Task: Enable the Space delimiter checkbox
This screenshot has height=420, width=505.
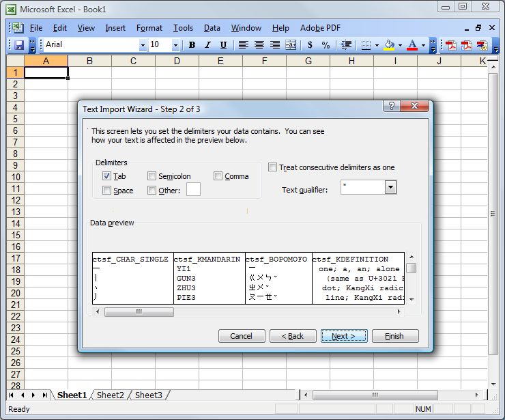Action: (106, 190)
